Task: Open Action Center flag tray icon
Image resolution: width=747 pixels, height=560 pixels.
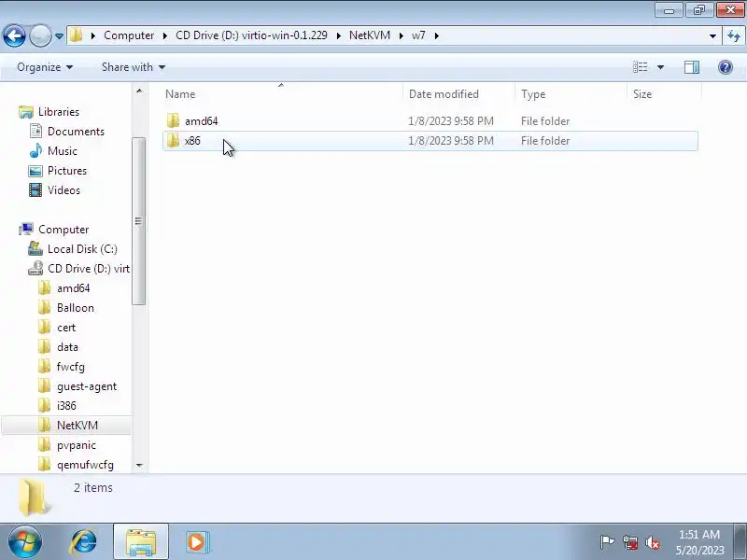Action: [607, 542]
